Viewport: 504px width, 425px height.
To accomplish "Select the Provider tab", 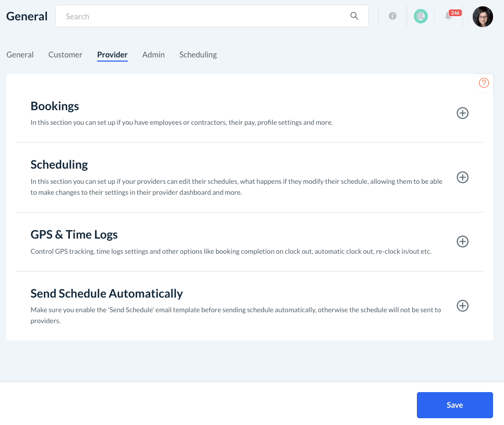I will click(112, 55).
